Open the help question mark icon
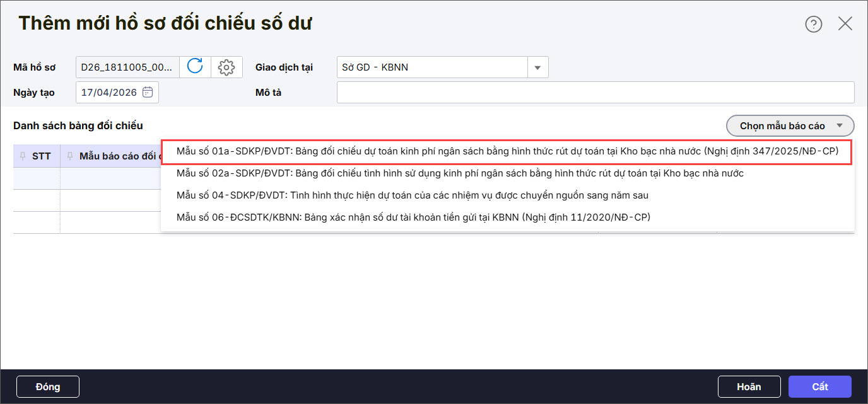This screenshot has height=404, width=868. coord(813,25)
